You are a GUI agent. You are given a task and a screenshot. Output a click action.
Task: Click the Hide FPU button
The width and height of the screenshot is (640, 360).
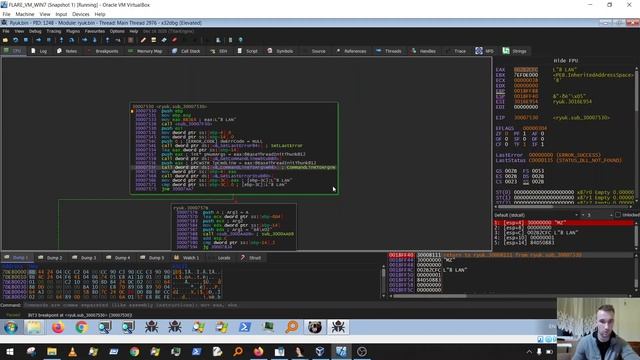(565, 60)
